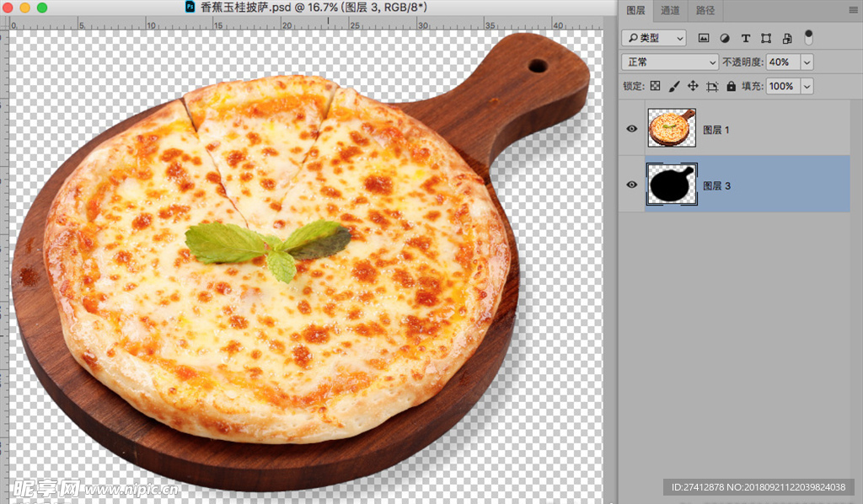863x504 pixels.
Task: Filter layers by adjustment layer type
Action: click(725, 38)
